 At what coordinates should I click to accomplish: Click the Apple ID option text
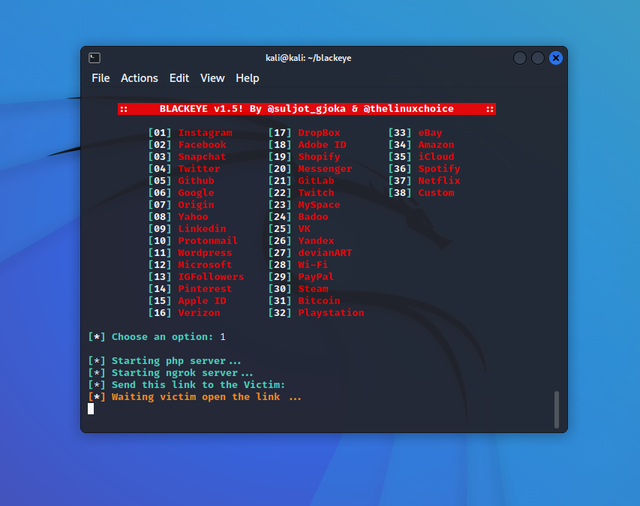point(202,301)
